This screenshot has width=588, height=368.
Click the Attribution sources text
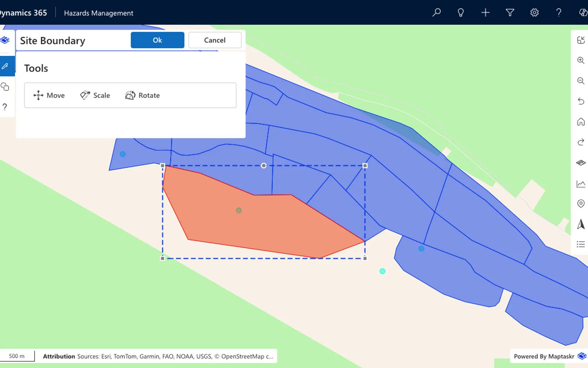[158, 356]
